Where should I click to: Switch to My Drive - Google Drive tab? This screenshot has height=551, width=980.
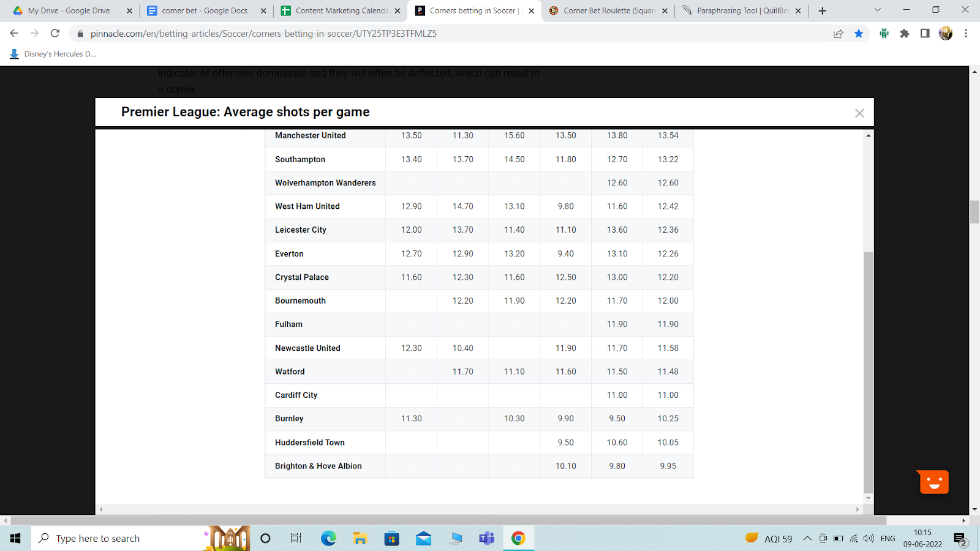(69, 10)
